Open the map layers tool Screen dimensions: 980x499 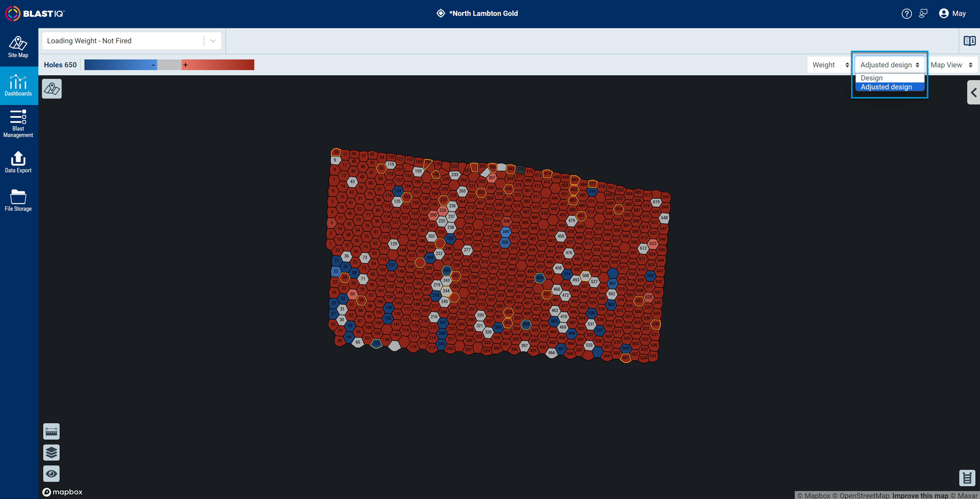pyautogui.click(x=51, y=453)
